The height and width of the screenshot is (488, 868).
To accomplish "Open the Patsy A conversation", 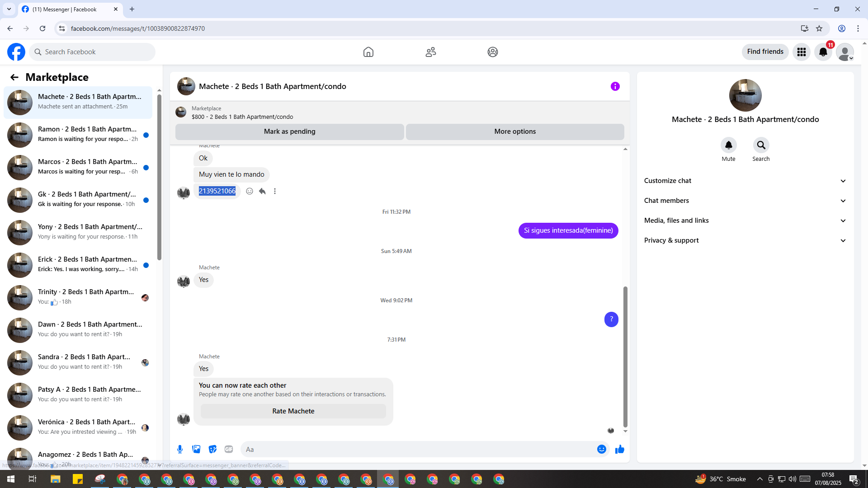I will (x=78, y=395).
